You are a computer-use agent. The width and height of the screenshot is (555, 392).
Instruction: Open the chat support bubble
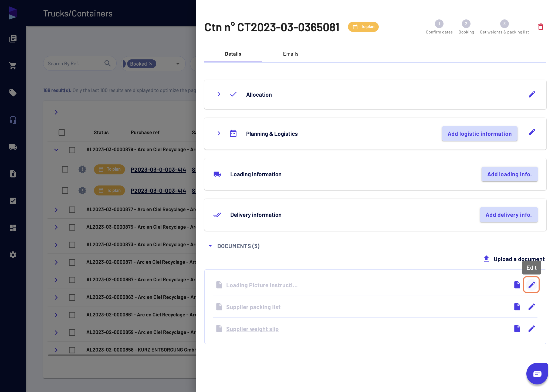(537, 374)
